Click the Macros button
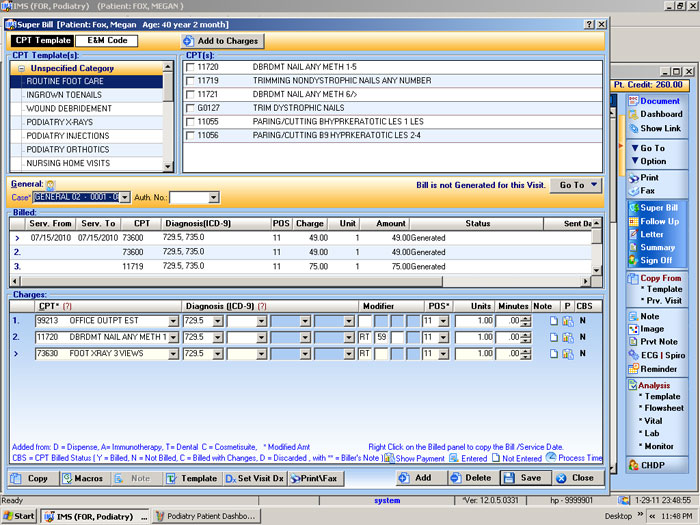The image size is (700, 525). (84, 478)
